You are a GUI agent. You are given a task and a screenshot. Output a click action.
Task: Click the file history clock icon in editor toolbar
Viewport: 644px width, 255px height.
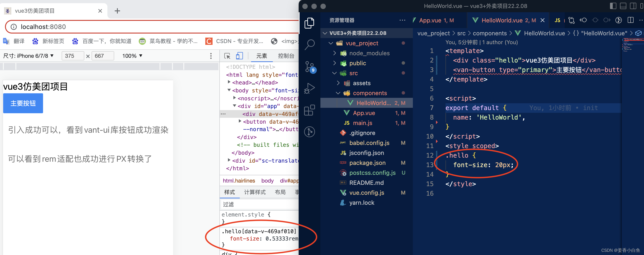(x=618, y=20)
